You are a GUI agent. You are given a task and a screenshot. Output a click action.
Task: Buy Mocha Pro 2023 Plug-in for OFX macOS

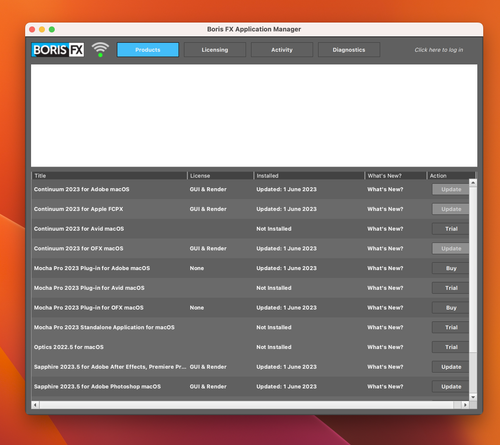451,308
